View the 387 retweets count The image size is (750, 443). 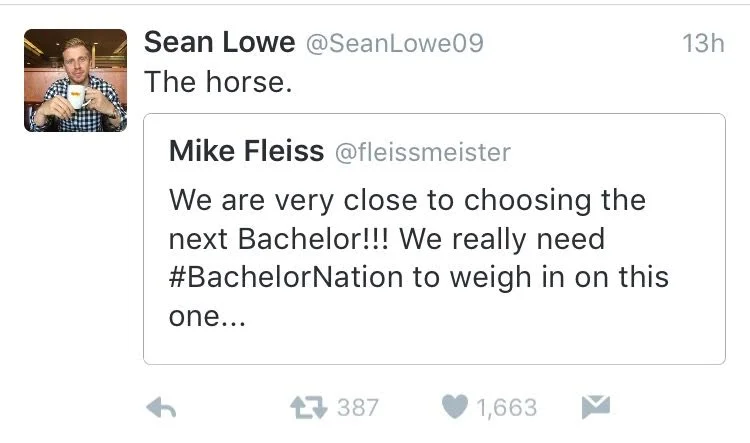[x=357, y=407]
